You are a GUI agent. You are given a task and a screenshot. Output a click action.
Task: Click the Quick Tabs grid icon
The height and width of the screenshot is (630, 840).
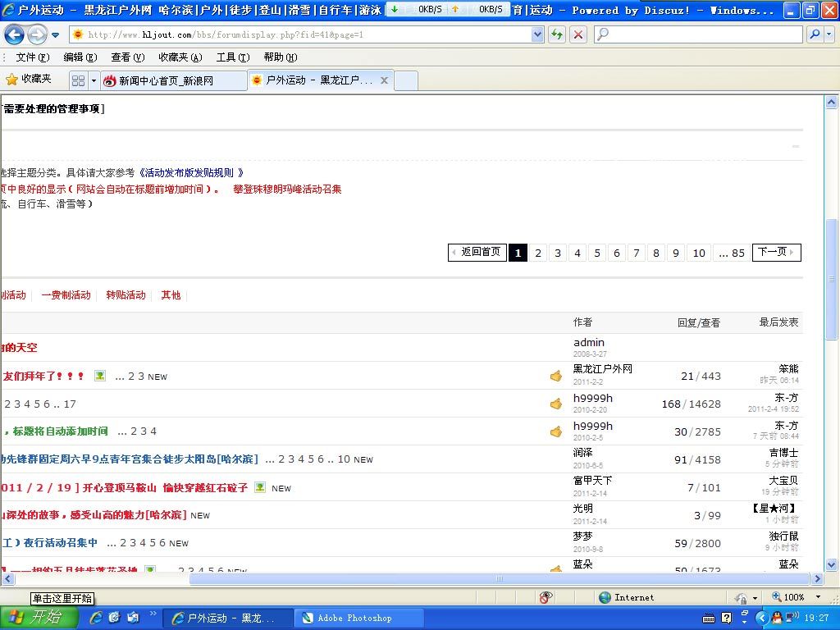[x=78, y=80]
